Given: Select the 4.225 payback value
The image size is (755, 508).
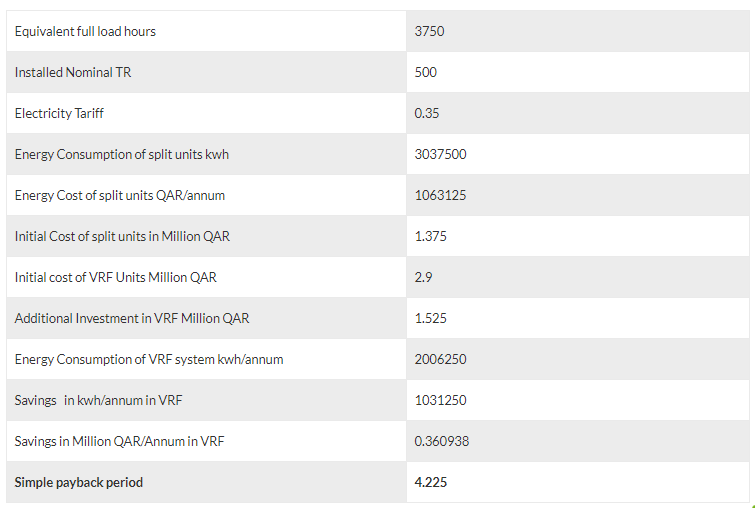Looking at the screenshot, I should click(431, 482).
